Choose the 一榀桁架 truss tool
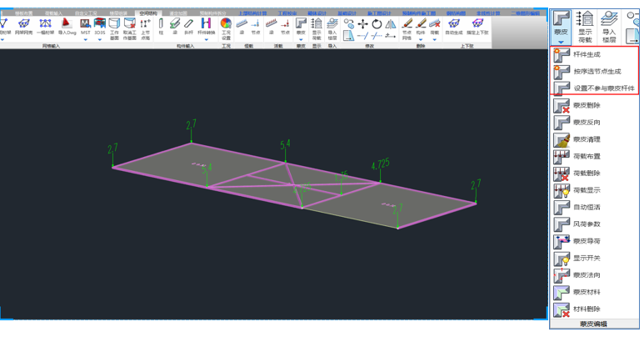 [45, 27]
